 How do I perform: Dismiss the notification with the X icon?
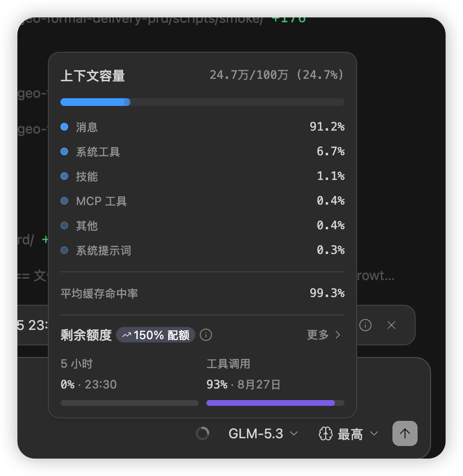coord(391,325)
